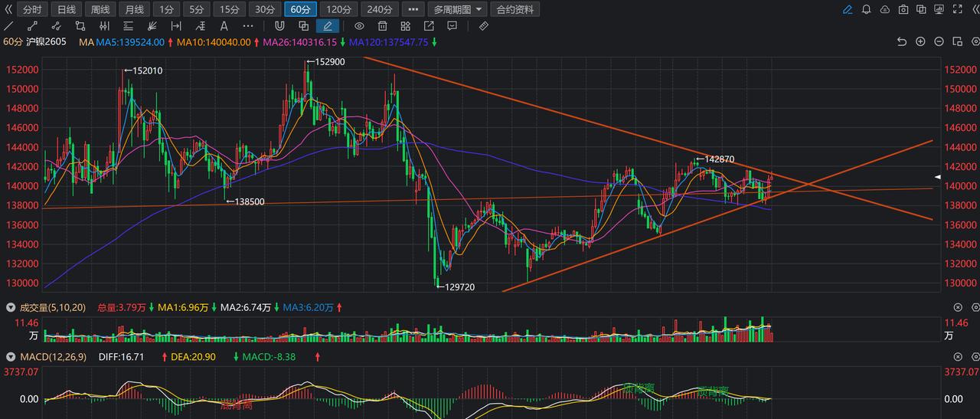Close the 成交量 panel with x icon

(957, 307)
